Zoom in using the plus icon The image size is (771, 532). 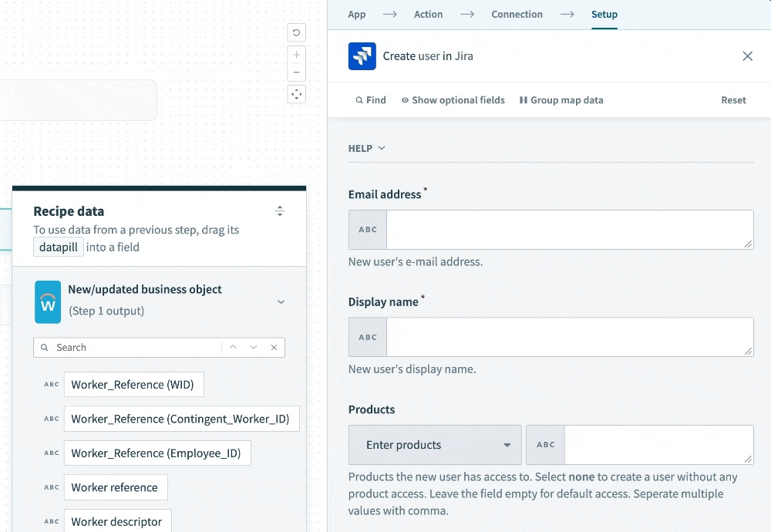pos(296,55)
